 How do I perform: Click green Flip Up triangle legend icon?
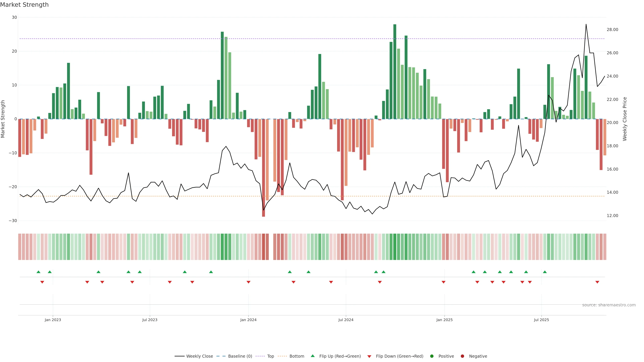click(312, 356)
